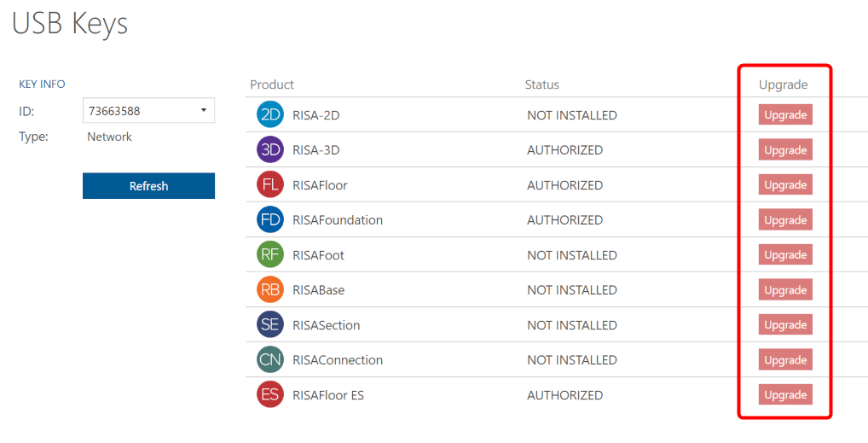This screenshot has width=868, height=443.
Task: Click the Product column header
Action: coord(272,85)
